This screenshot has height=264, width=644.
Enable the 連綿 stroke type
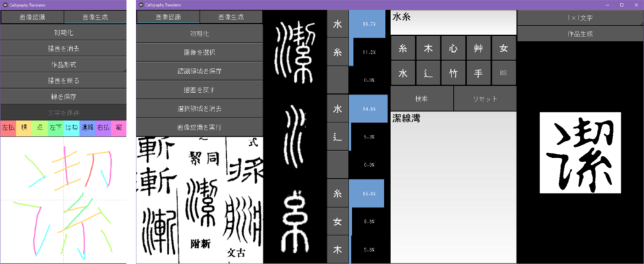(x=87, y=128)
